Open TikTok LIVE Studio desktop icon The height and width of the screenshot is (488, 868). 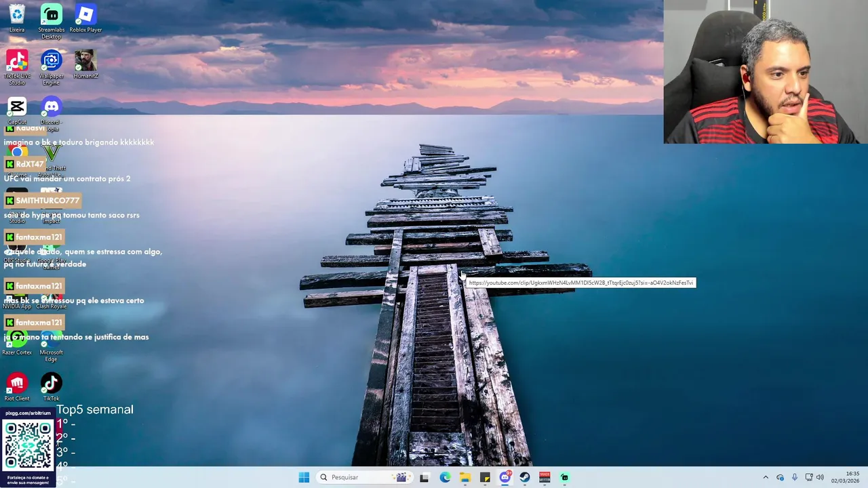17,67
